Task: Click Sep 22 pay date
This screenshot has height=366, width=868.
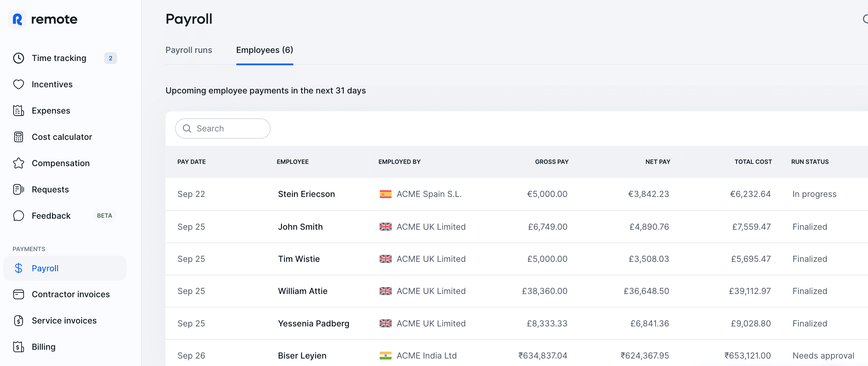Action: pos(191,194)
